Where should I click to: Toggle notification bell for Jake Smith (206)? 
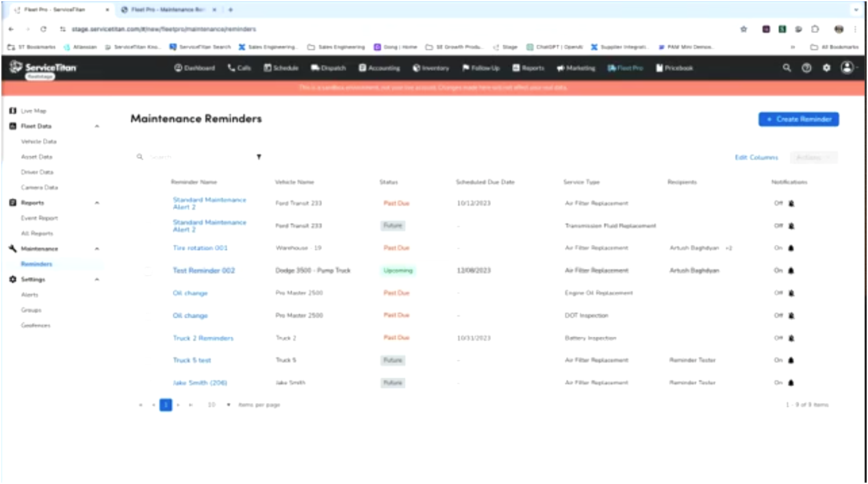791,383
